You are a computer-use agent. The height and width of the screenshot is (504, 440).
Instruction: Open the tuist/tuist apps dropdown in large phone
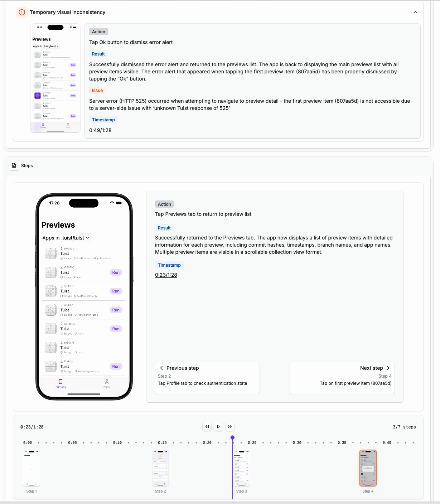tap(76, 238)
